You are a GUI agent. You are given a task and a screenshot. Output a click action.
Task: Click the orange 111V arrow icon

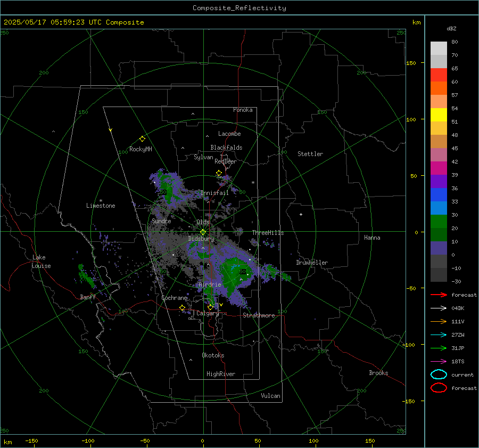click(x=439, y=321)
